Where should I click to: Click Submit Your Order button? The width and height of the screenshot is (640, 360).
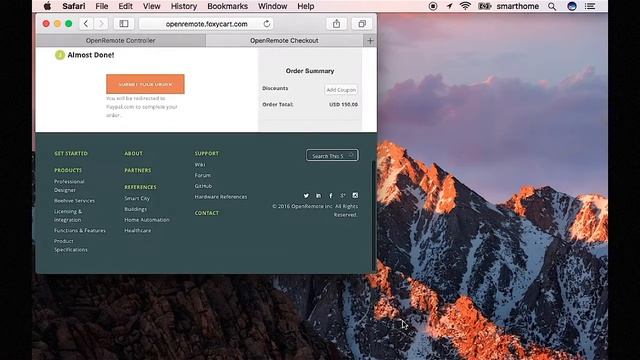tap(145, 84)
